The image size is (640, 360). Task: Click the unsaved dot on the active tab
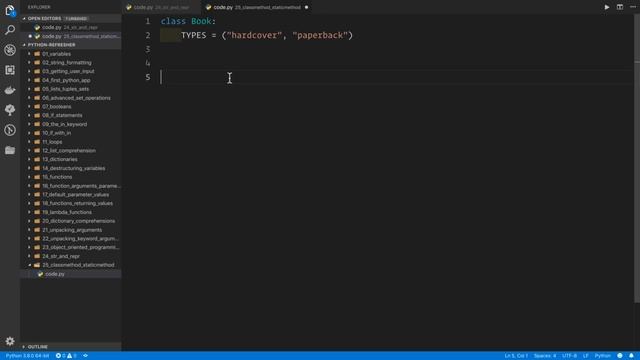tap(306, 7)
